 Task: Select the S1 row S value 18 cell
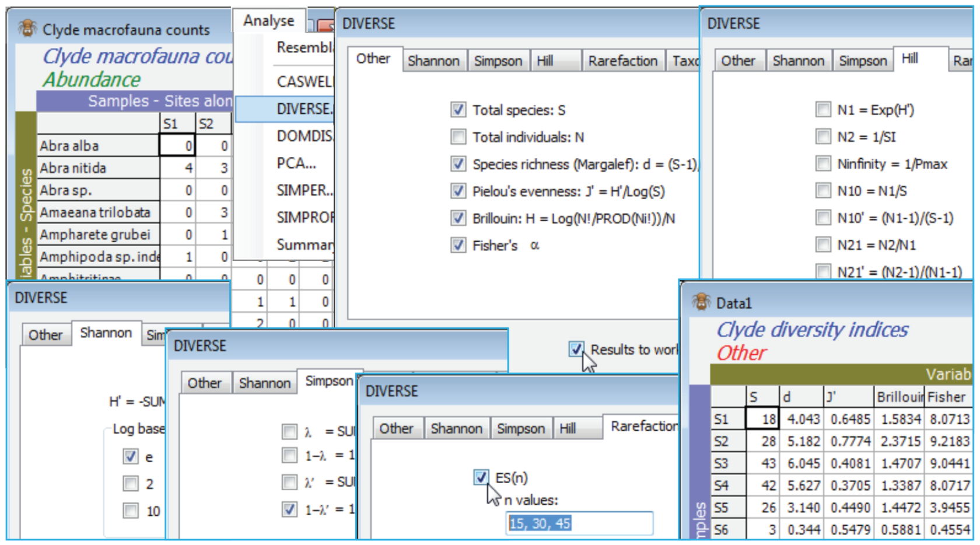pyautogui.click(x=762, y=419)
